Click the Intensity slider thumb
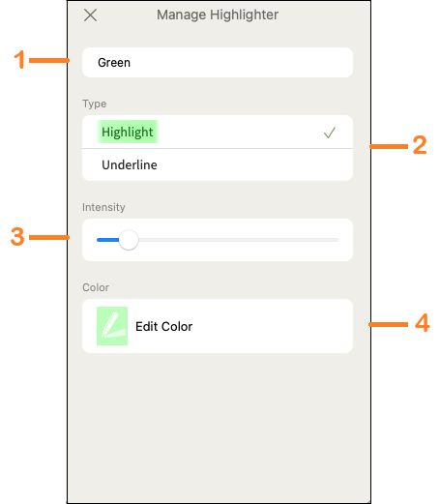This screenshot has width=440, height=504. click(129, 240)
